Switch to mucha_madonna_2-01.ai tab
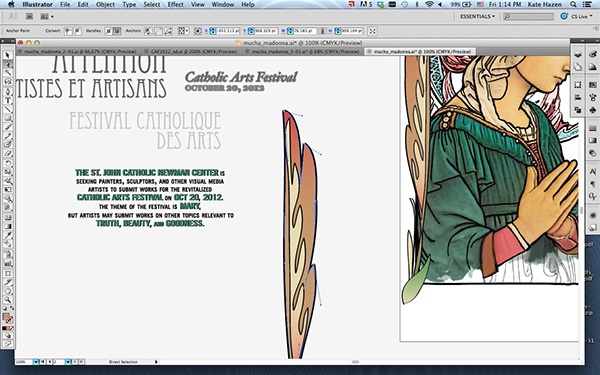 tap(80, 51)
